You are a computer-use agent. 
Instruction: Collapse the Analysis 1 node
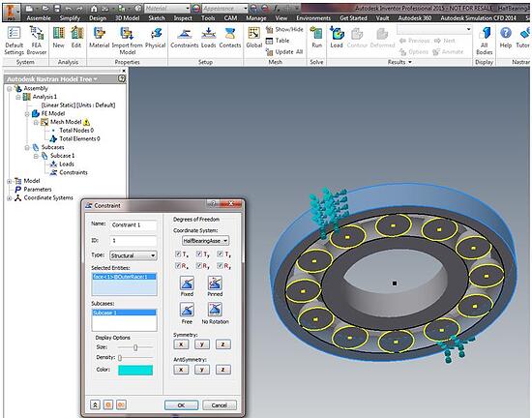pyautogui.click(x=18, y=97)
